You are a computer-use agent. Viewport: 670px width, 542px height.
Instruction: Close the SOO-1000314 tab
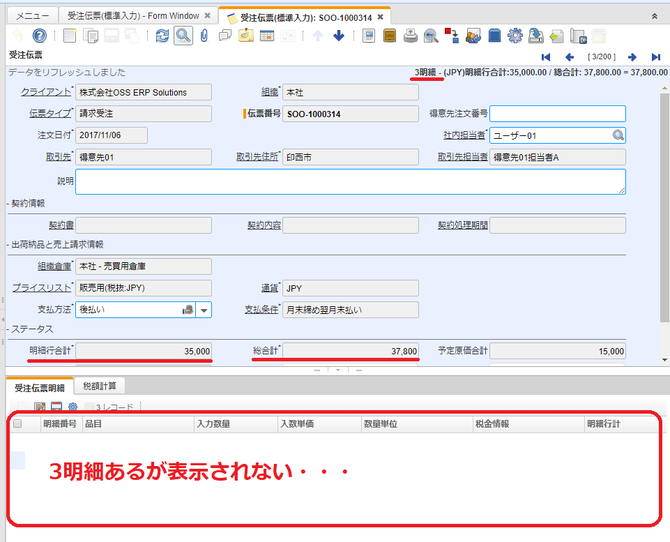pyautogui.click(x=380, y=17)
